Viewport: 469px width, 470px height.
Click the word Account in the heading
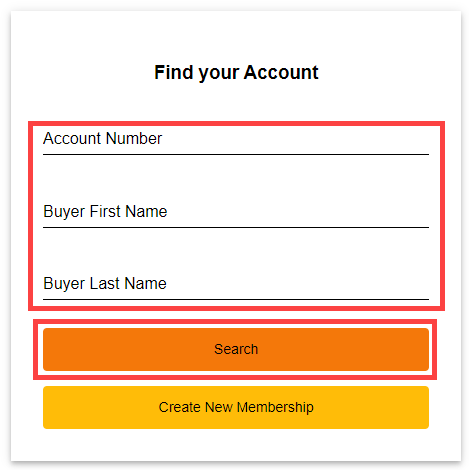(281, 72)
